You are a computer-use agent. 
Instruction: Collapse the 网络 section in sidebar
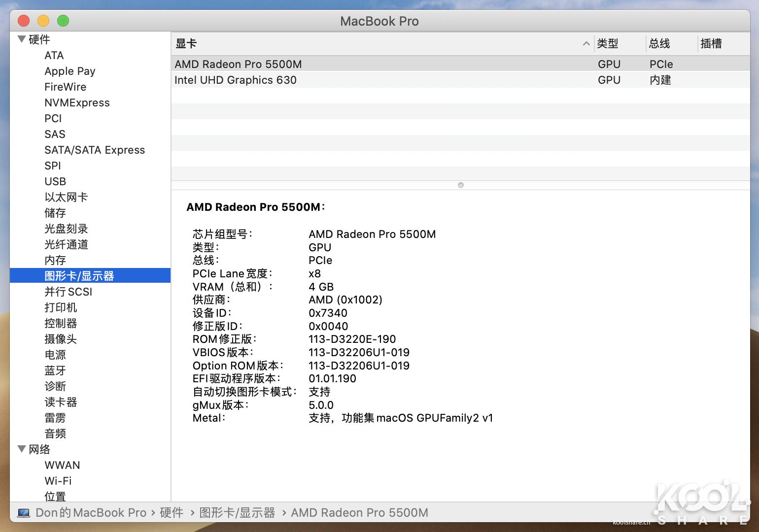pos(21,449)
